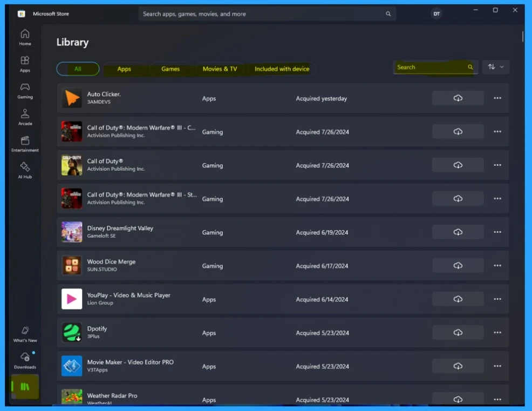Click Acquired yesterday text

click(x=321, y=98)
